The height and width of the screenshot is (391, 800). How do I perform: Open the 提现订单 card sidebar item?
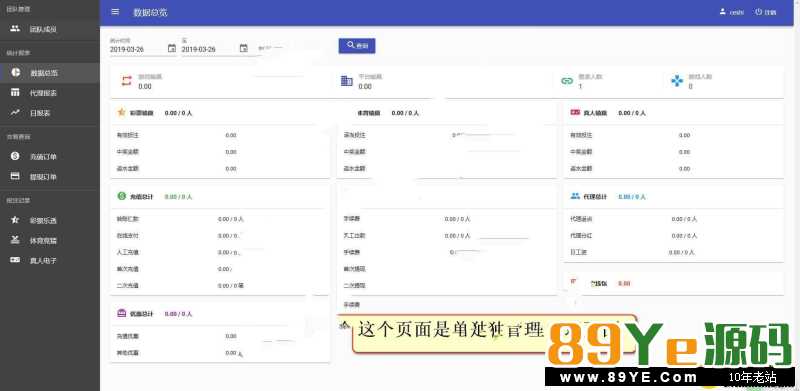tap(49, 177)
